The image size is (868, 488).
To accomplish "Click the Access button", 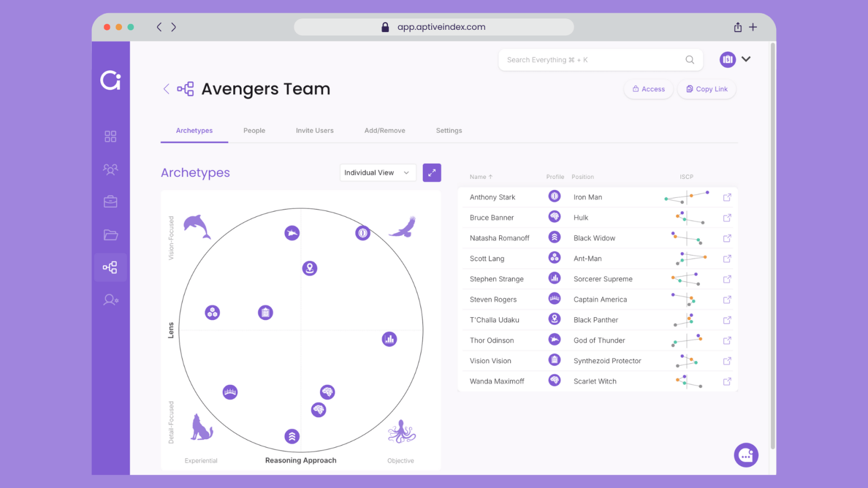I will tap(648, 89).
